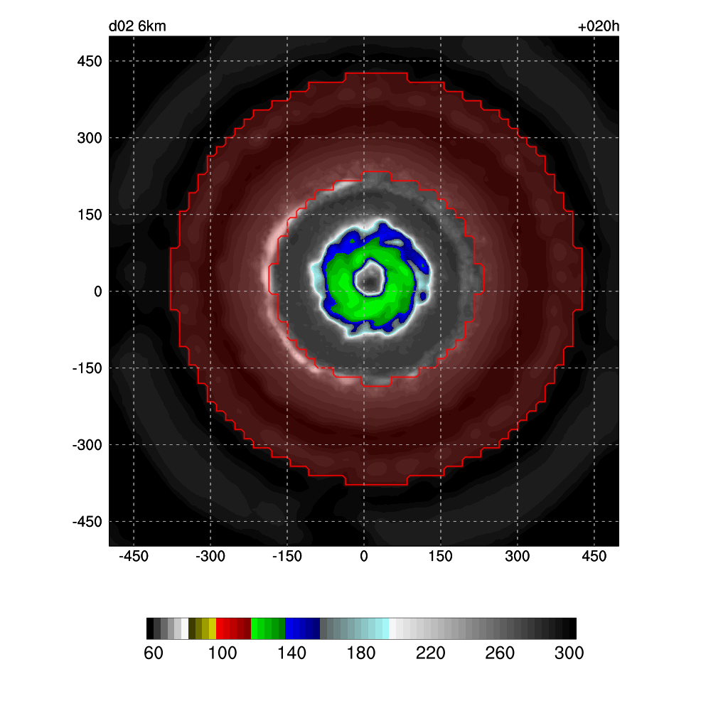Select the y-axis tick label 0
728x728 pixels.
(x=97, y=291)
